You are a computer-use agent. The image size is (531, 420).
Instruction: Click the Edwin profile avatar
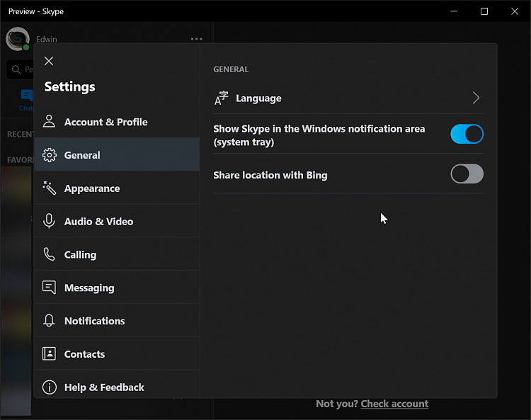18,39
